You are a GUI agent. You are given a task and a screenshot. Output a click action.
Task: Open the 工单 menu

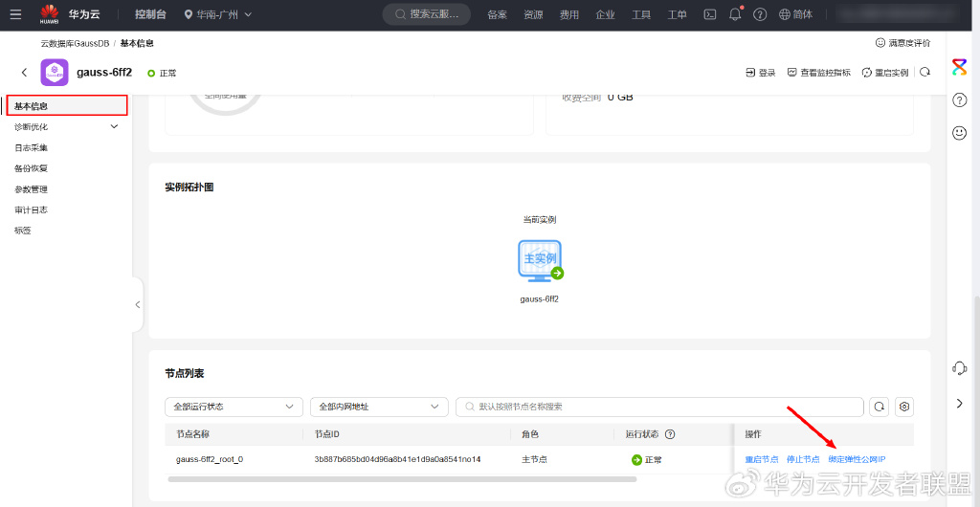677,15
